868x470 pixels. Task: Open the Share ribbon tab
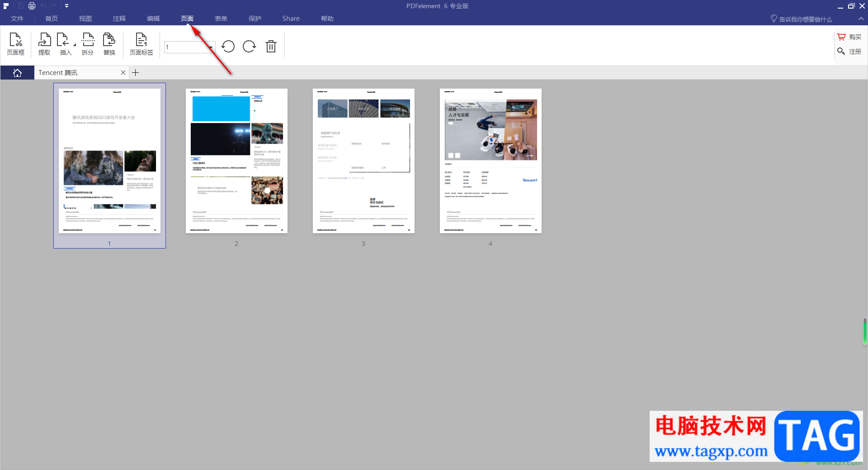[291, 19]
